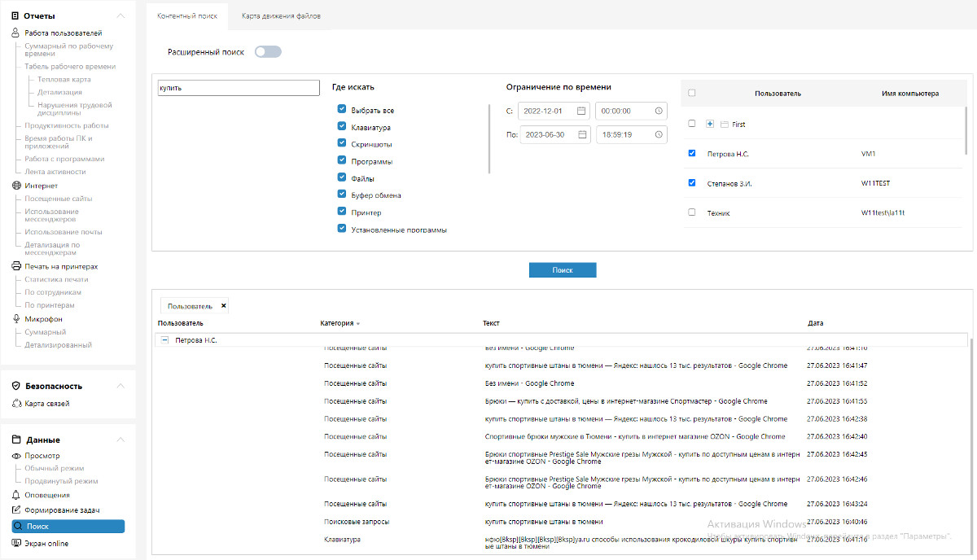
Task: Click the folder icon next to First group
Action: click(724, 125)
